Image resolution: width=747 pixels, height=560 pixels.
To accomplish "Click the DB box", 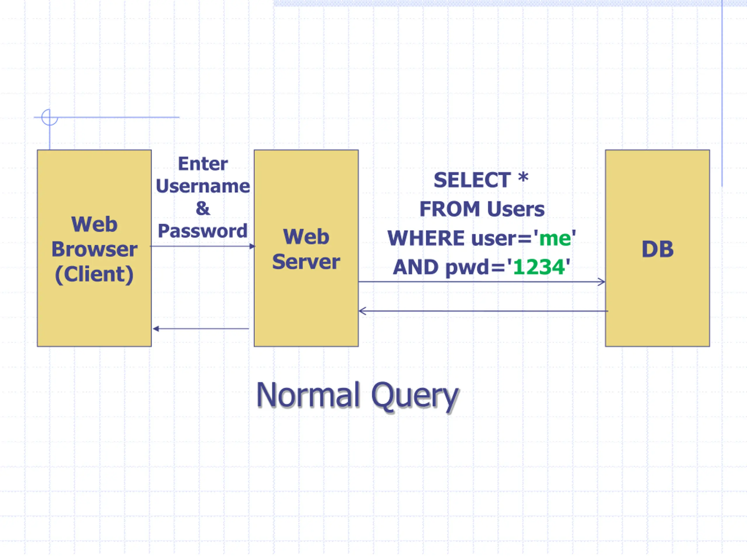I will [657, 248].
